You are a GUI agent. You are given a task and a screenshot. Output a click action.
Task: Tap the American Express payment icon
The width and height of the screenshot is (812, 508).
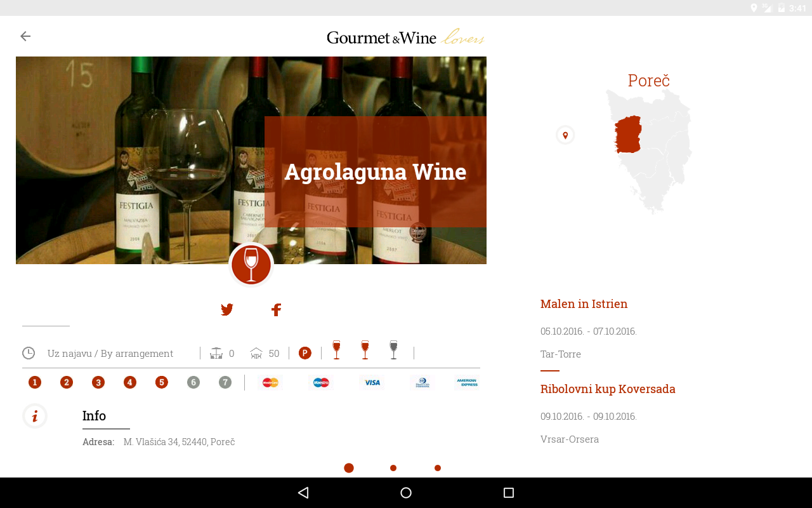[467, 382]
